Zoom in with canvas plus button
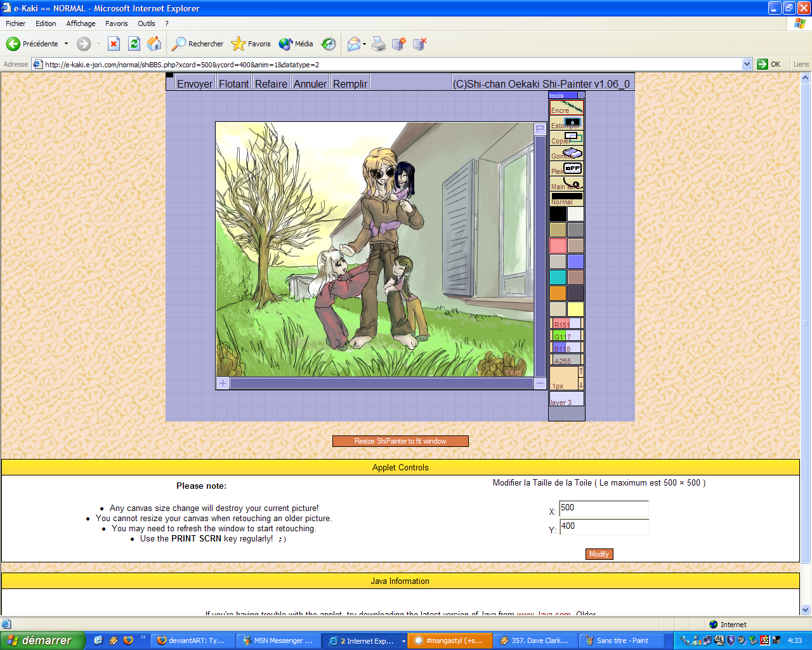This screenshot has height=650, width=812. [x=223, y=383]
